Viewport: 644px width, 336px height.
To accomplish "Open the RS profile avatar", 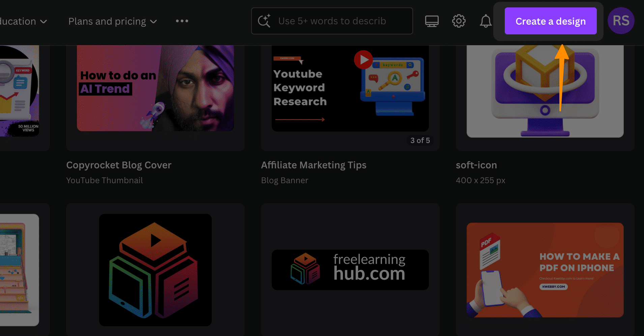I will [621, 21].
